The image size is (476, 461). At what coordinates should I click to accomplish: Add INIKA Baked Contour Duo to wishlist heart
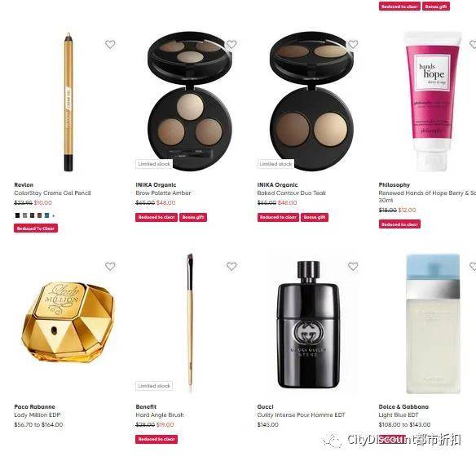click(x=353, y=44)
